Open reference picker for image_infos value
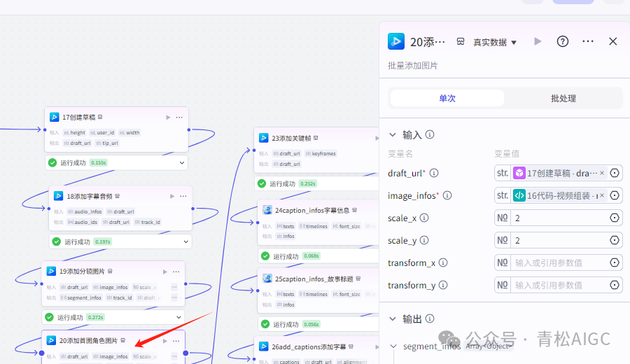630x364 pixels. pos(615,195)
